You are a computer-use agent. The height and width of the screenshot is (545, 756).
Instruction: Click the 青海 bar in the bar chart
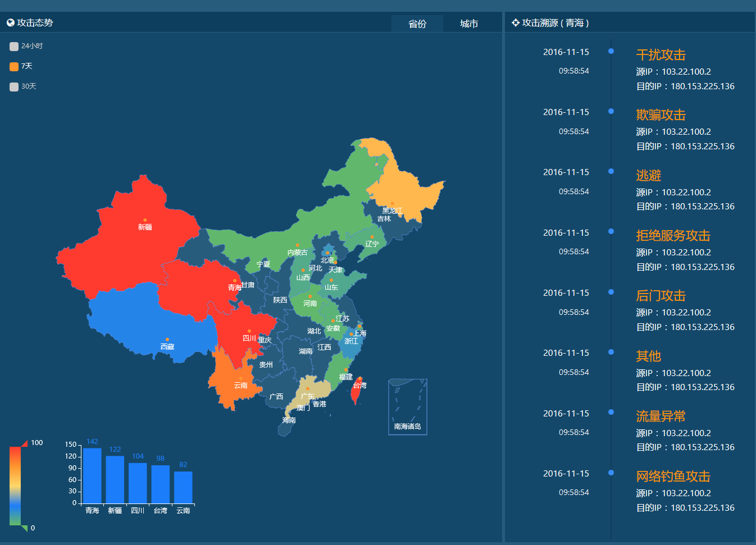[92, 478]
